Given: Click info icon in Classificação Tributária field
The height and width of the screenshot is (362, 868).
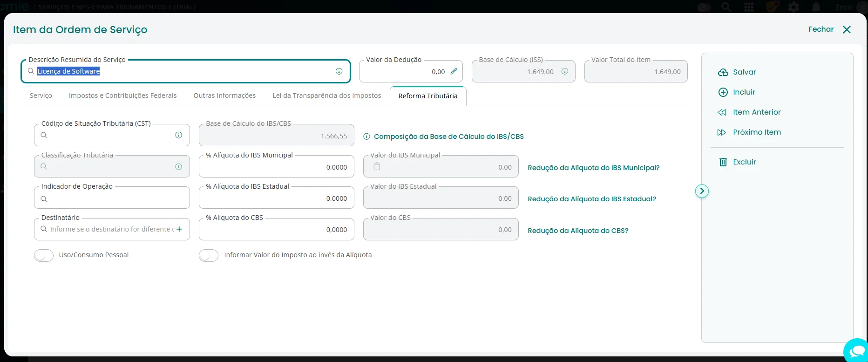Looking at the screenshot, I should tap(178, 167).
